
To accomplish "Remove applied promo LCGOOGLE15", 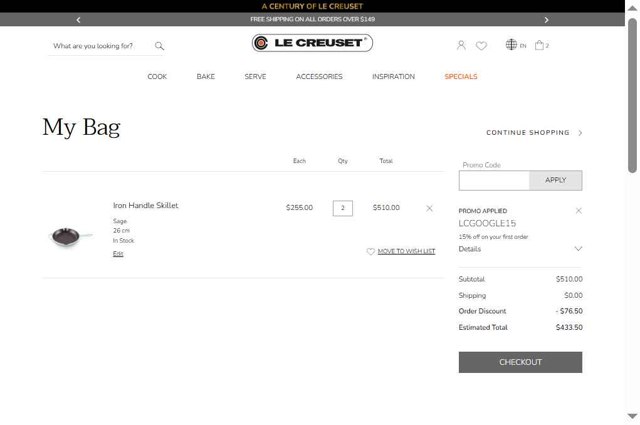I will (578, 211).
